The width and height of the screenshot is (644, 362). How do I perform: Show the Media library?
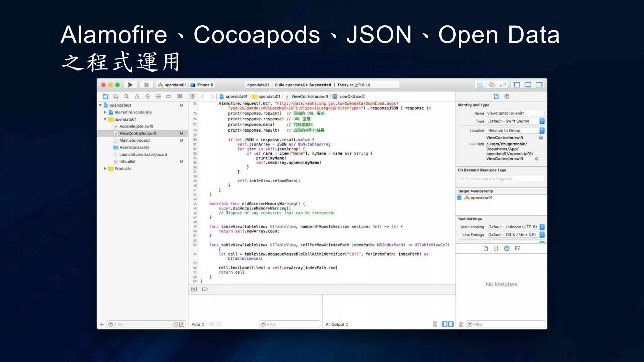pos(517,248)
